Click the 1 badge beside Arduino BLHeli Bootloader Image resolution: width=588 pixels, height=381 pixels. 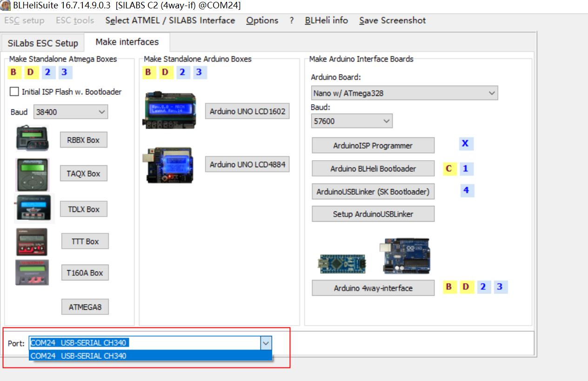pyautogui.click(x=466, y=169)
